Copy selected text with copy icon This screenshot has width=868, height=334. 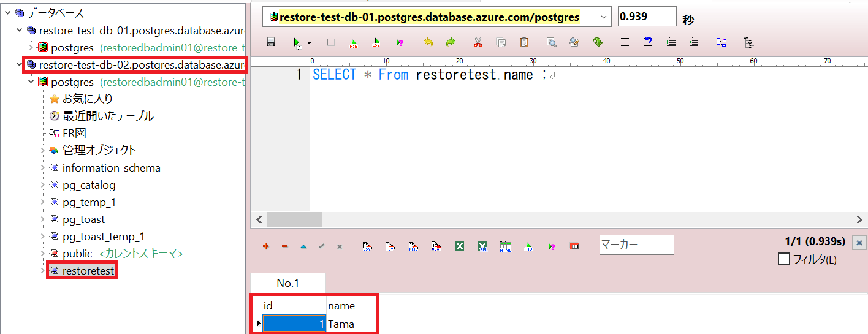[x=501, y=42]
